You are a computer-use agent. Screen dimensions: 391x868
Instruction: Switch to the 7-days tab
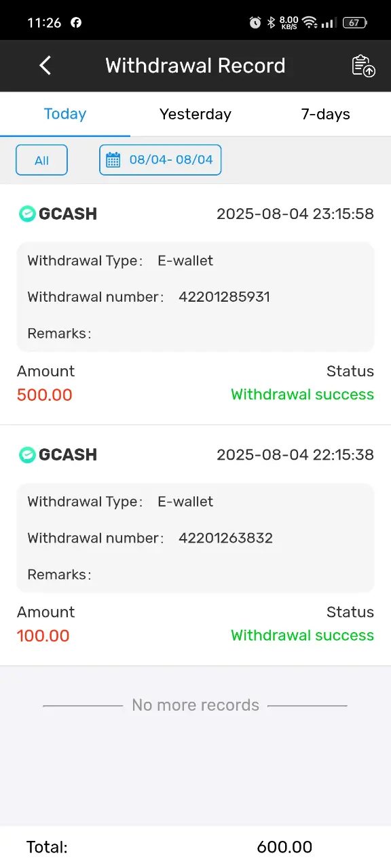tap(326, 114)
